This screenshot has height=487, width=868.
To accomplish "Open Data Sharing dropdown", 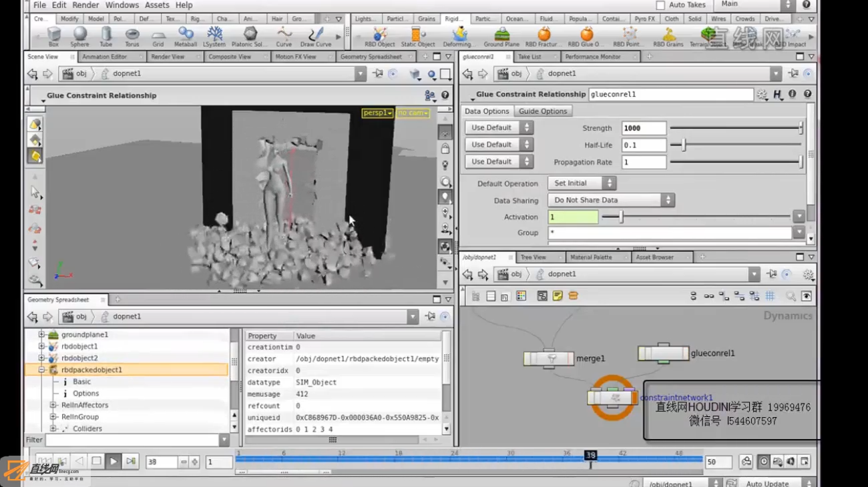I will coord(611,200).
